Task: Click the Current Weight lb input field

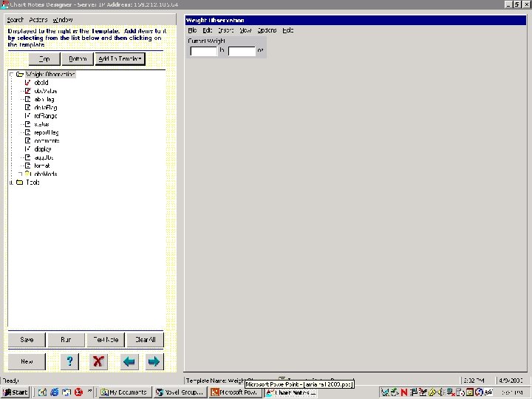Action: [x=204, y=51]
